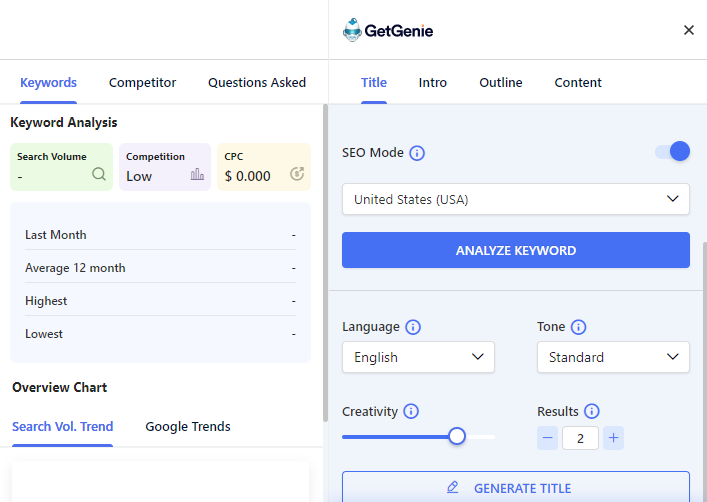Screen dimensions: 707x502
Task: Open the Standard tone dropdown
Action: click(613, 357)
